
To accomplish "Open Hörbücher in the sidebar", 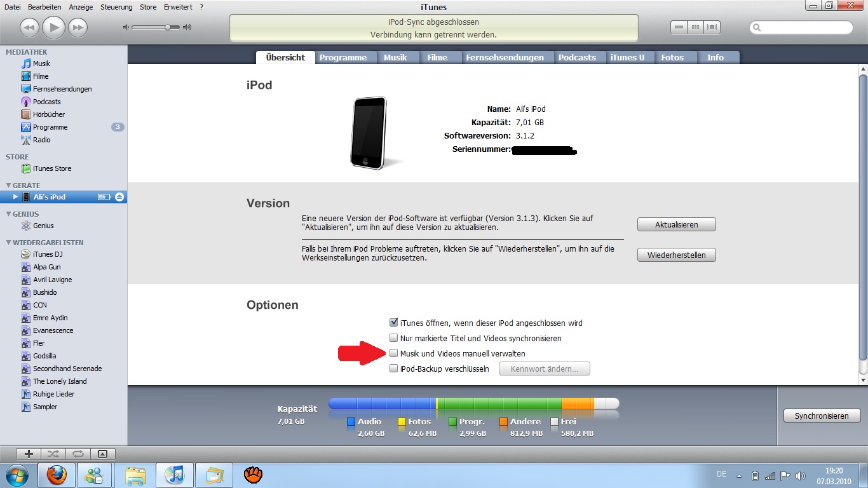I will 43,114.
